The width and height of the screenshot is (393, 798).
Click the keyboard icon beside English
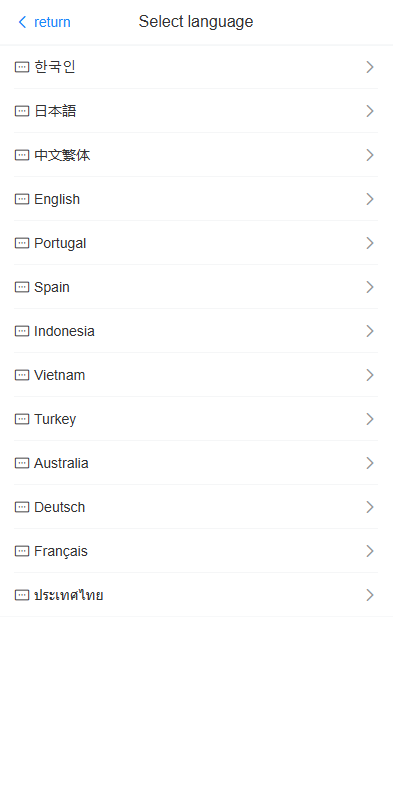[22, 199]
